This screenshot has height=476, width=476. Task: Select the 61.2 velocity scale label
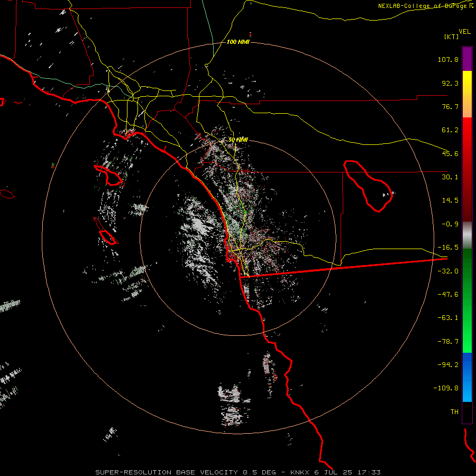pos(450,130)
